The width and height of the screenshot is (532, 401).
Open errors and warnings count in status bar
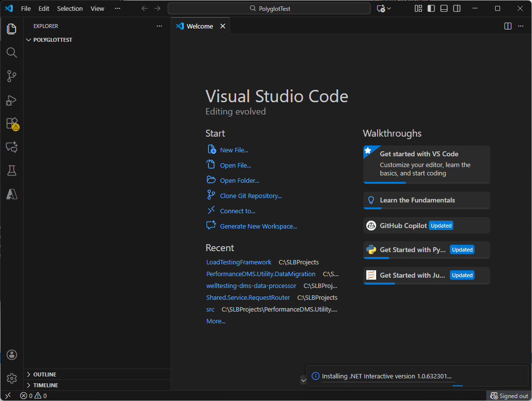(x=33, y=396)
